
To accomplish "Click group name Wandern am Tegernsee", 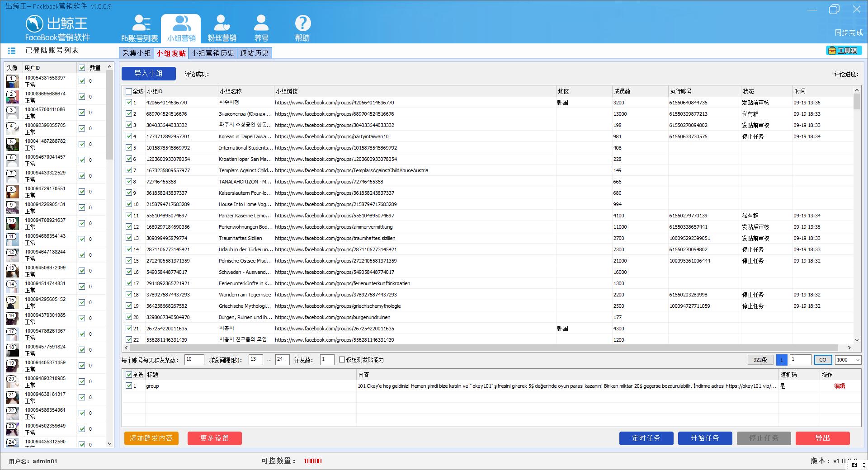I will click(x=245, y=295).
